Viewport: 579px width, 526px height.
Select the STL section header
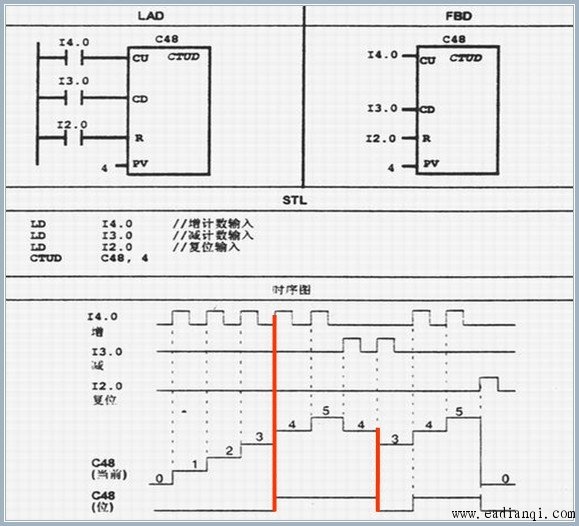pyautogui.click(x=294, y=200)
